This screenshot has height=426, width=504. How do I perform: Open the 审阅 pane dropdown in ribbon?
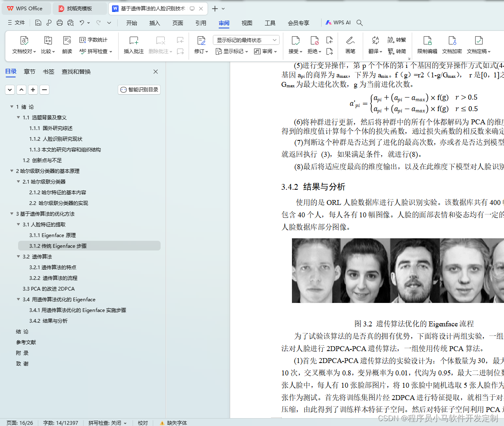tap(266, 51)
